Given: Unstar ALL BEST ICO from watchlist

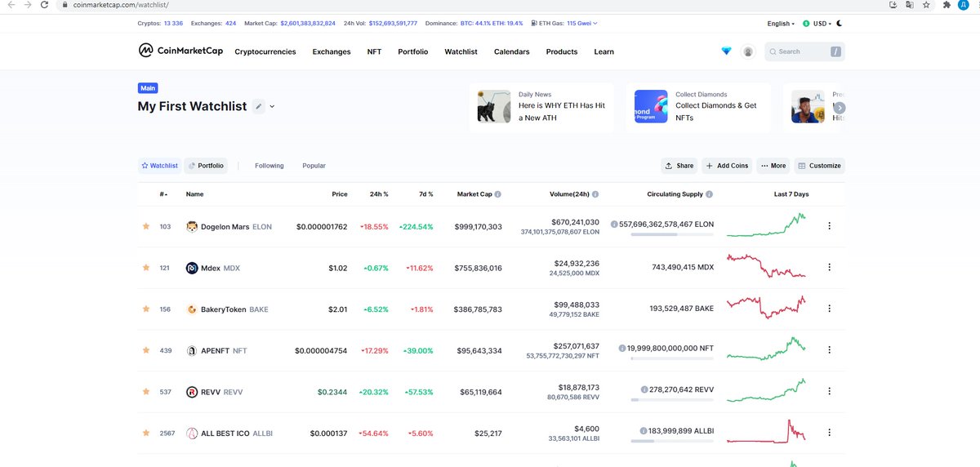Looking at the screenshot, I should pyautogui.click(x=146, y=434).
